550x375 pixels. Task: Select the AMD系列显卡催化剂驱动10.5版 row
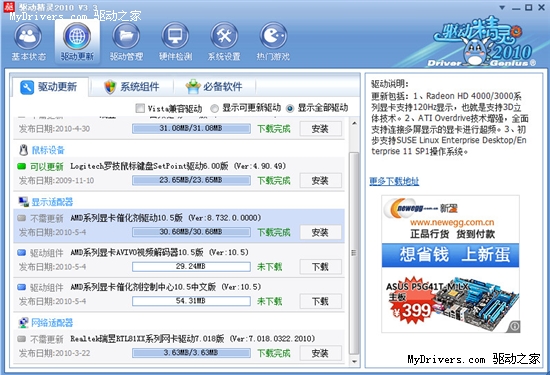(179, 226)
